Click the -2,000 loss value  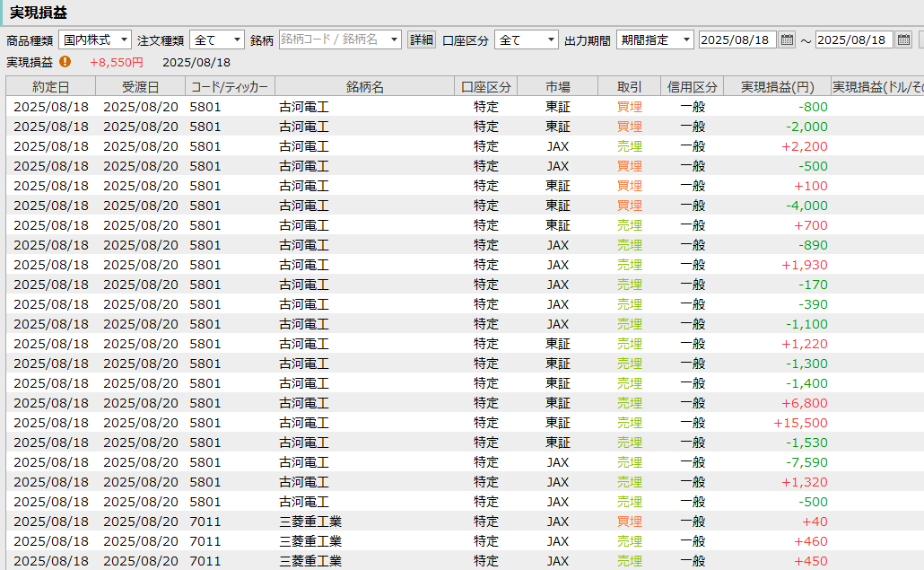click(806, 127)
